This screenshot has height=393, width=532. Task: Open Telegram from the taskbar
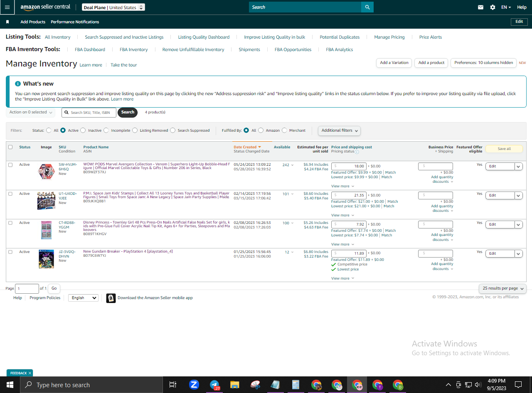click(214, 385)
